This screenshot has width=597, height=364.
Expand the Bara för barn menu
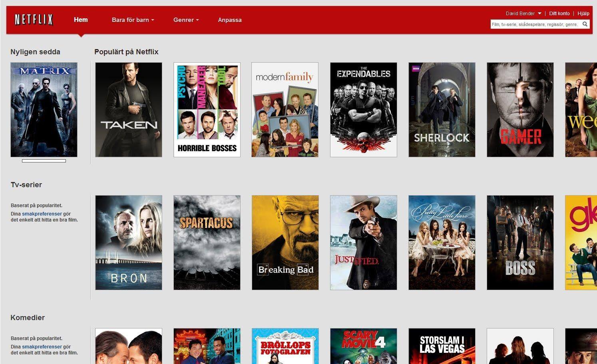pos(133,20)
